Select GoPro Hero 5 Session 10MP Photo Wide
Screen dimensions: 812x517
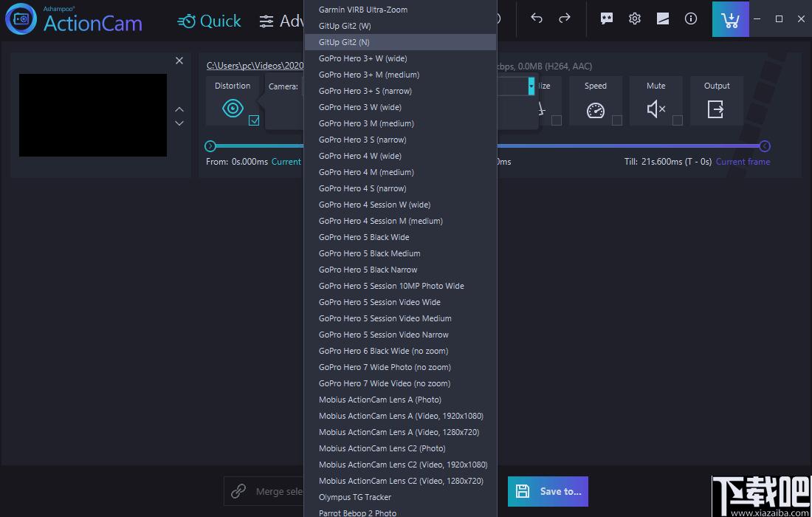[400, 285]
